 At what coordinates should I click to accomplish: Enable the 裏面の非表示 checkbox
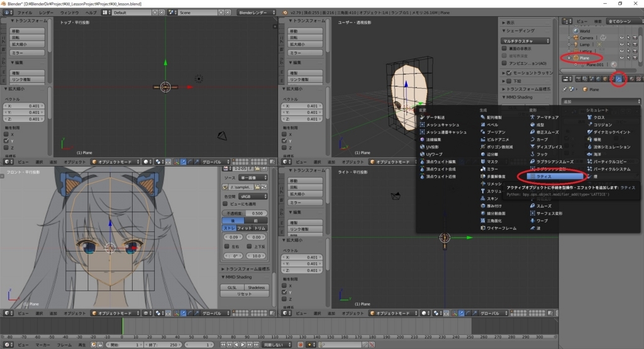504,48
